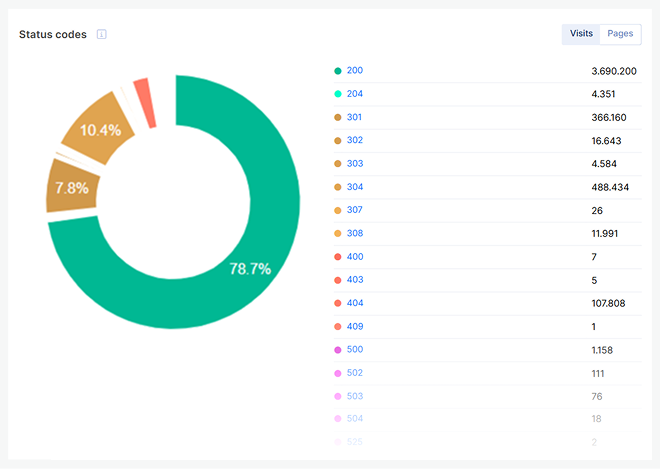Select the 308 status code link
This screenshot has height=469, width=660.
355,233
